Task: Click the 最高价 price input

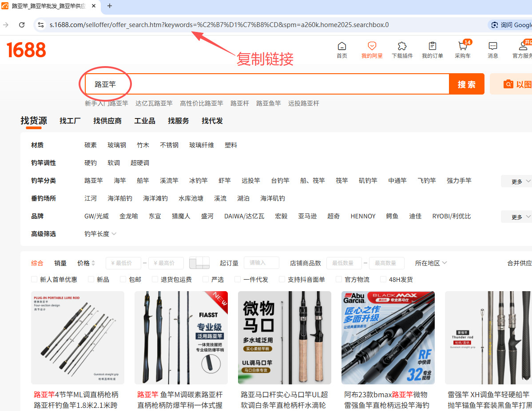Action: [166, 263]
